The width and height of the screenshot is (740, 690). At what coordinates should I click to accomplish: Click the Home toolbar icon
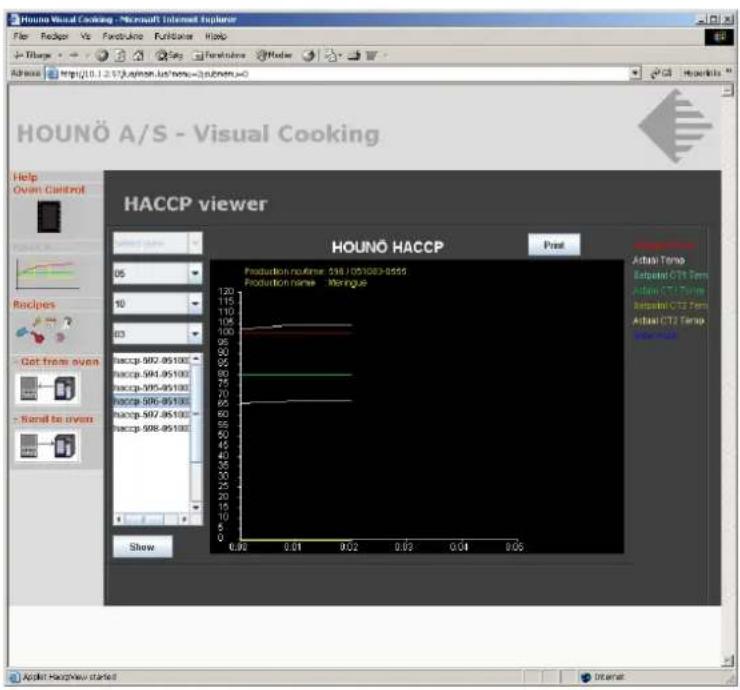138,56
